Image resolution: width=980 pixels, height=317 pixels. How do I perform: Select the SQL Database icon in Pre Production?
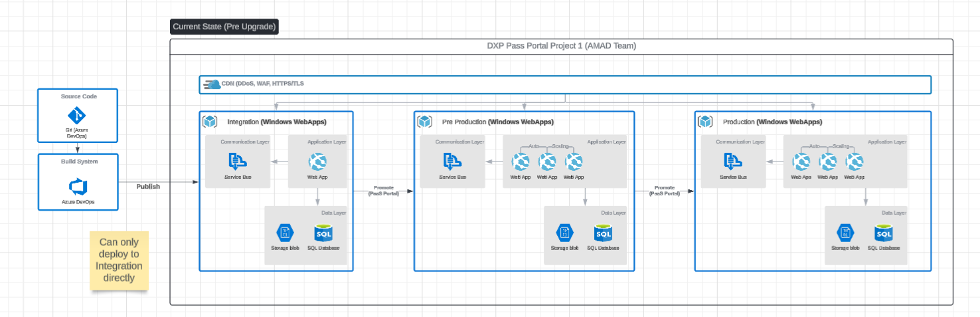click(x=603, y=233)
